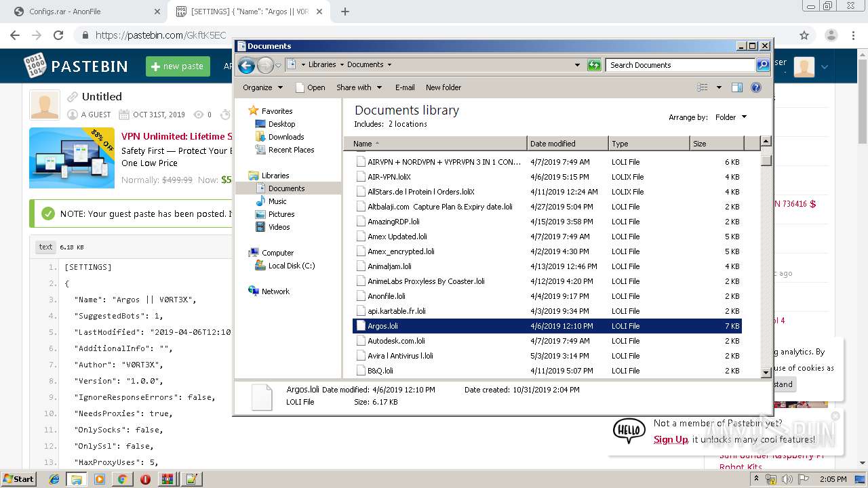Screen dimensions: 868x488
Task: Refresh the Documents folder with green arrows icon
Action: (x=594, y=65)
